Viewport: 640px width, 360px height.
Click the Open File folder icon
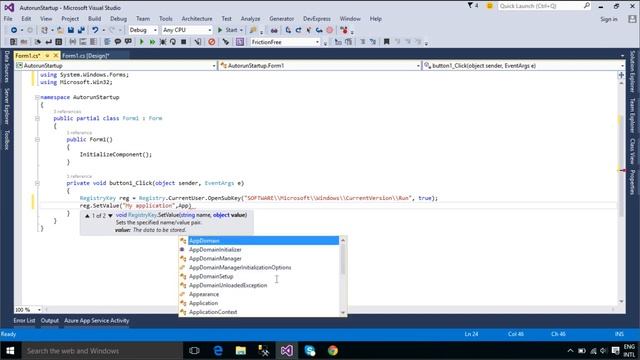point(60,30)
